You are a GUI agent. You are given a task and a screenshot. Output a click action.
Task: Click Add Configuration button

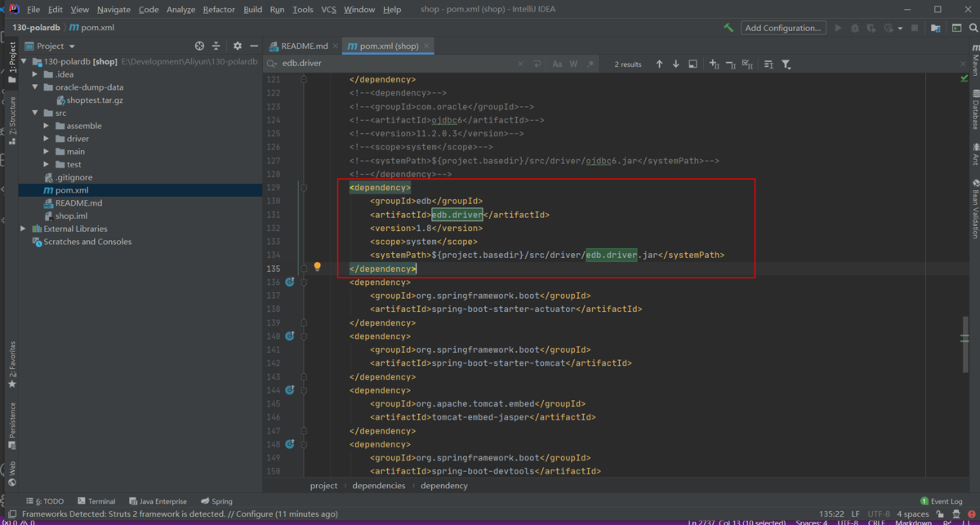click(783, 28)
